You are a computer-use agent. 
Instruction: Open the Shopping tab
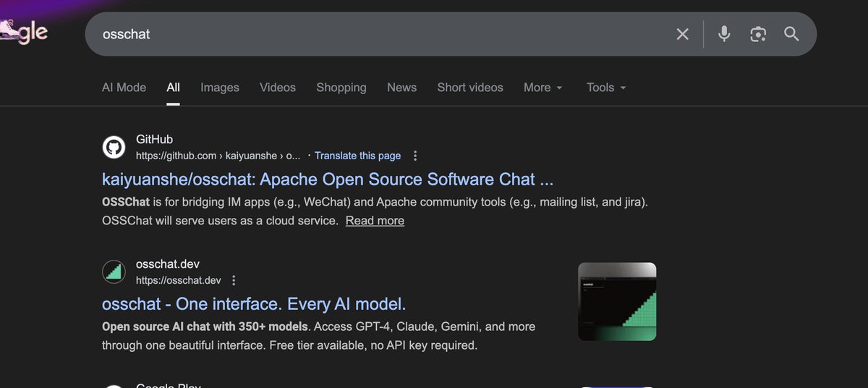click(341, 88)
